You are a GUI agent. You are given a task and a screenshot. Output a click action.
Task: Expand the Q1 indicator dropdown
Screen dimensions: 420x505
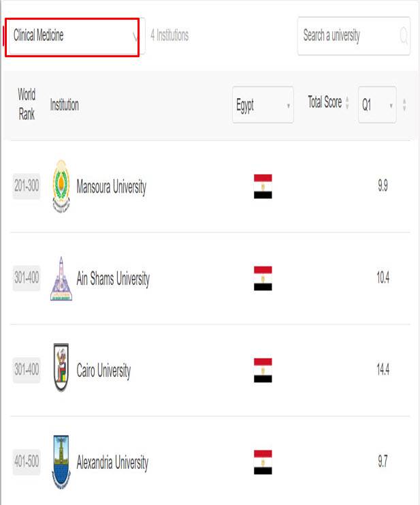[x=377, y=105]
